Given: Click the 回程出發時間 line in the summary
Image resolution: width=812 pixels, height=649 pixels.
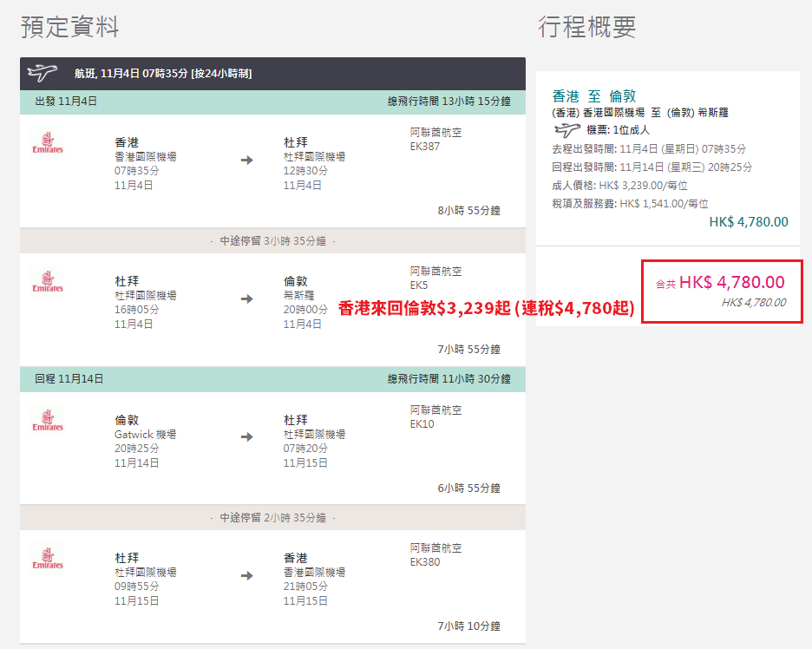Looking at the screenshot, I should [652, 167].
